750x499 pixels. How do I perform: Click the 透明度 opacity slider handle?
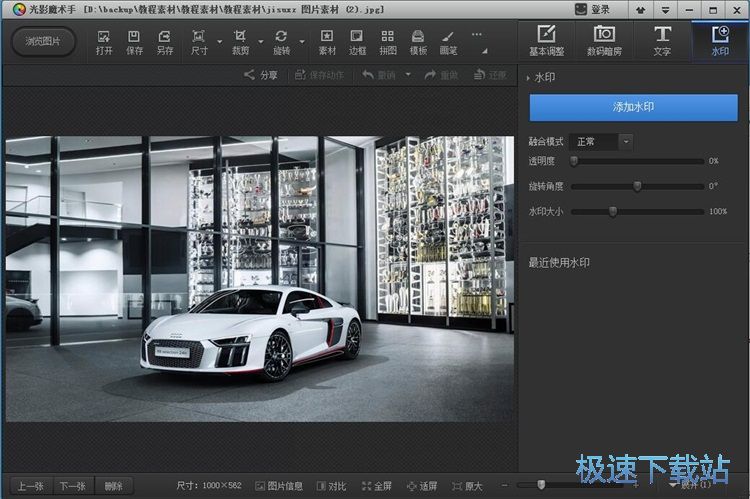574,161
